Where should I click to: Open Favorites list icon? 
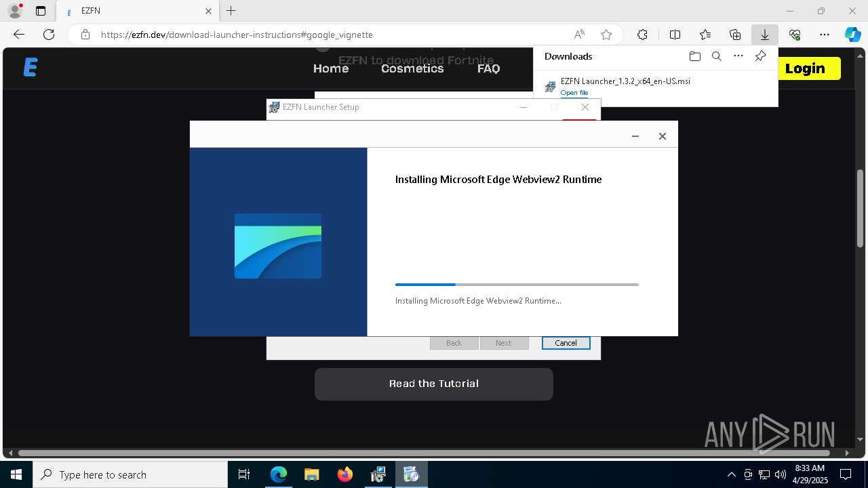point(705,35)
